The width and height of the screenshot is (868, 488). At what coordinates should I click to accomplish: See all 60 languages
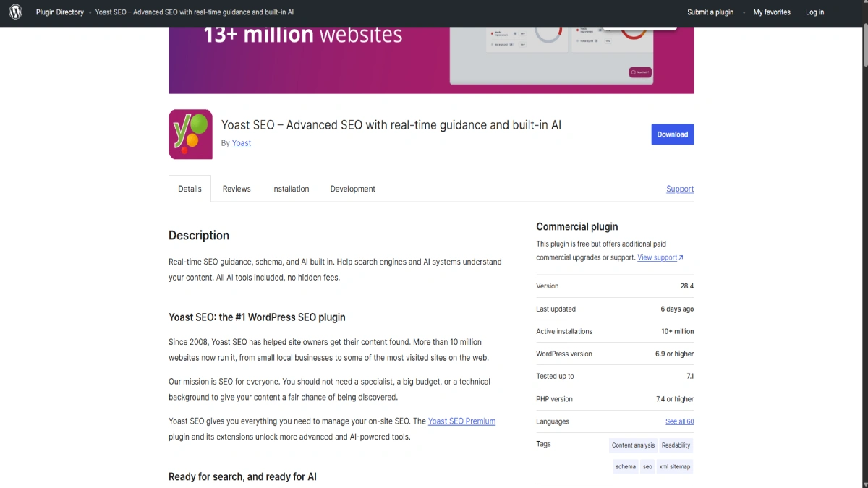[x=680, y=421]
